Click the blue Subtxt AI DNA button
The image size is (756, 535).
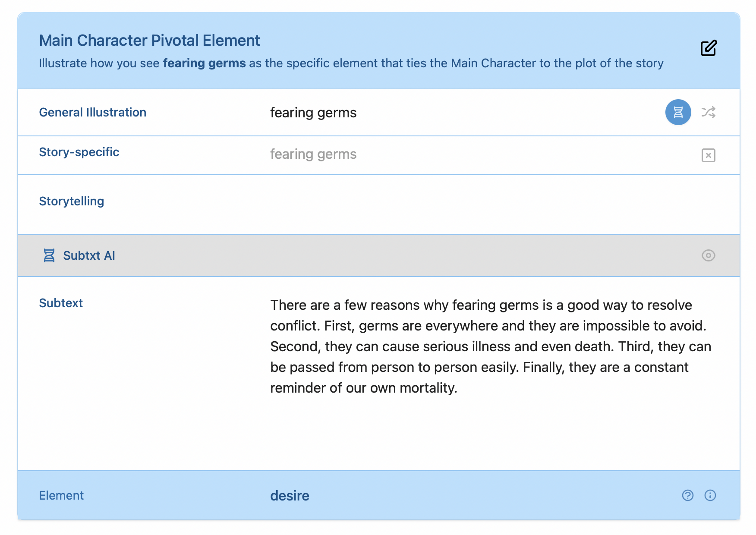(x=678, y=112)
